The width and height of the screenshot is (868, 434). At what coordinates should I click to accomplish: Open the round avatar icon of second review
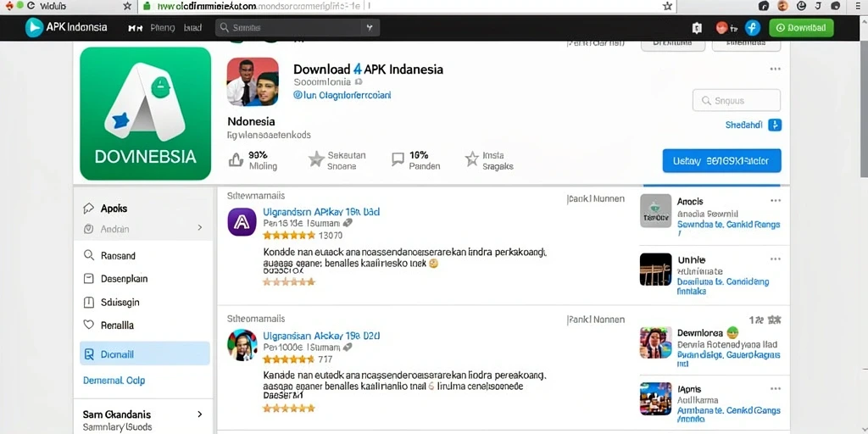242,345
